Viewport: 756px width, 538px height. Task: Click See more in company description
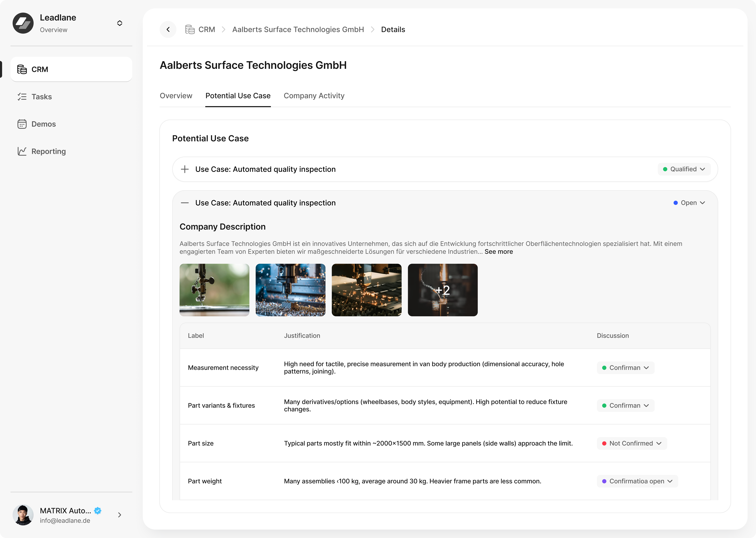pos(498,251)
